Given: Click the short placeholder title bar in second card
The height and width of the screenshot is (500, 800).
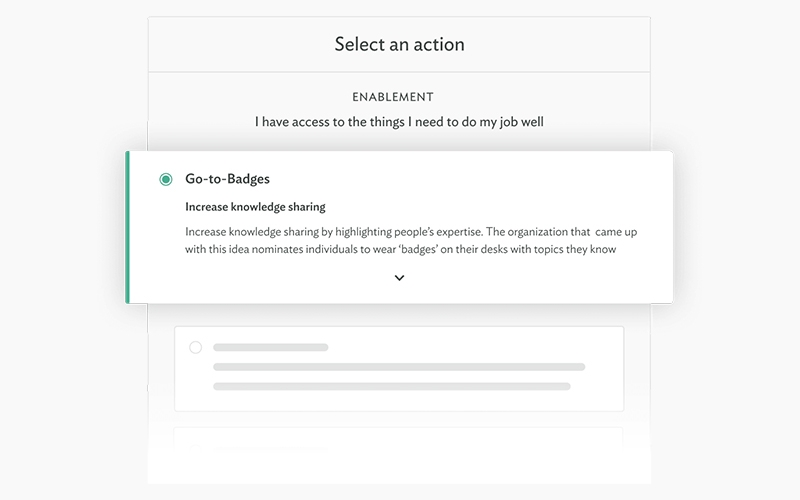Looking at the screenshot, I should click(270, 347).
